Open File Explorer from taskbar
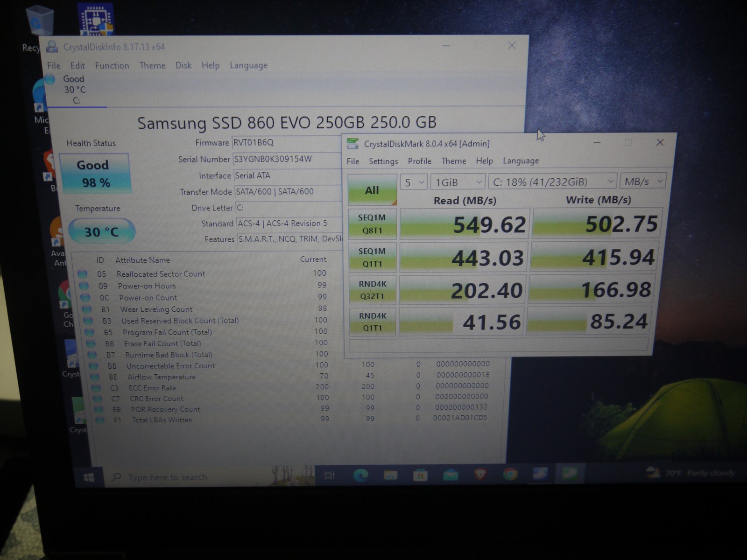The height and width of the screenshot is (560, 747). pyautogui.click(x=390, y=476)
